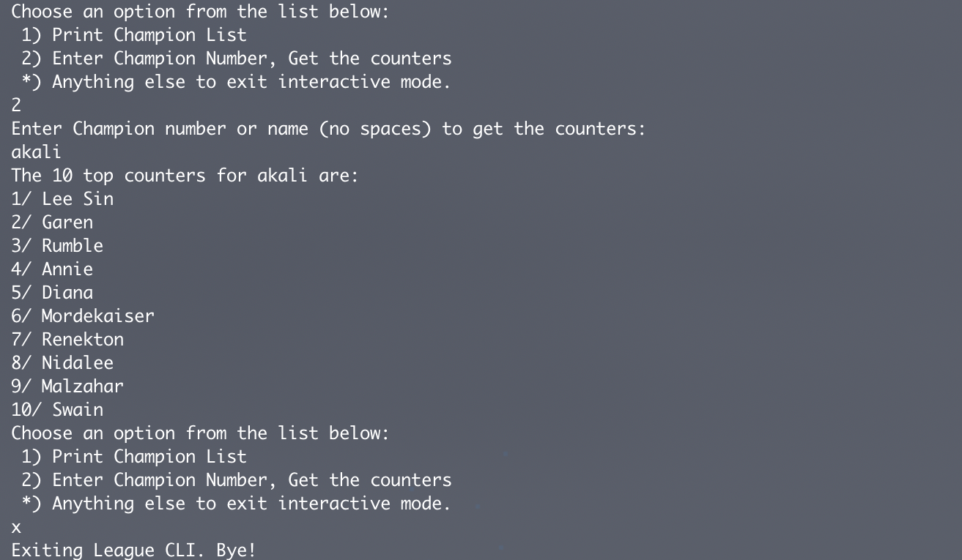962x560 pixels.
Task: Click the 'Lee Sin' counter line
Action: click(62, 198)
